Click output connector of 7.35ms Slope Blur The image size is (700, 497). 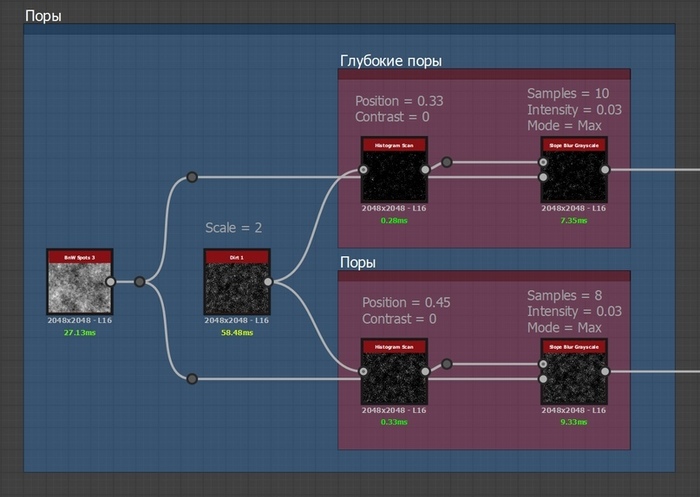pyautogui.click(x=605, y=170)
